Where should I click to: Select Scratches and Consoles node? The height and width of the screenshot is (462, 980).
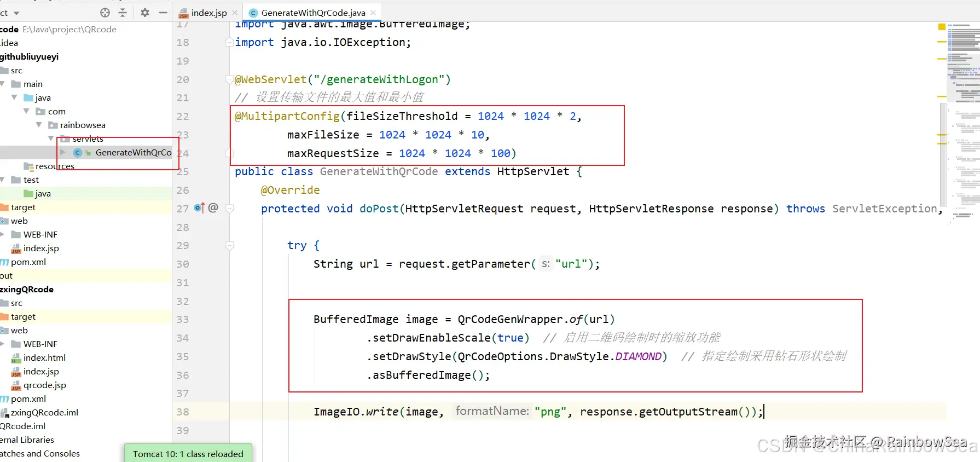click(x=40, y=453)
